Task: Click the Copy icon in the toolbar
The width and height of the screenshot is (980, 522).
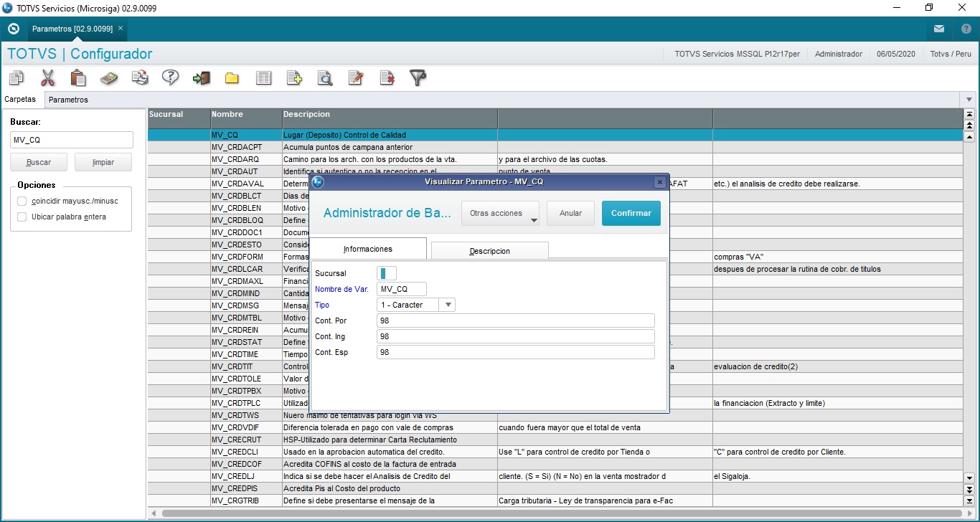Action: coord(17,77)
